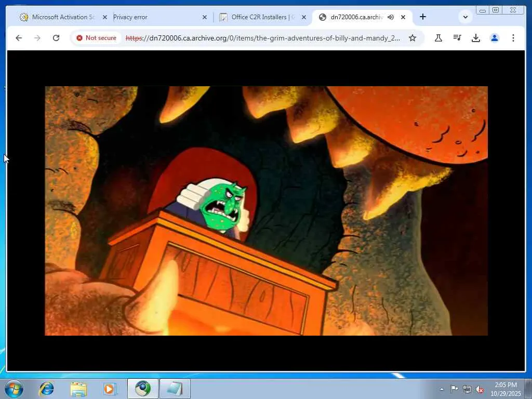Restore down the Chrome window
This screenshot has width=532, height=399.
click(x=496, y=10)
